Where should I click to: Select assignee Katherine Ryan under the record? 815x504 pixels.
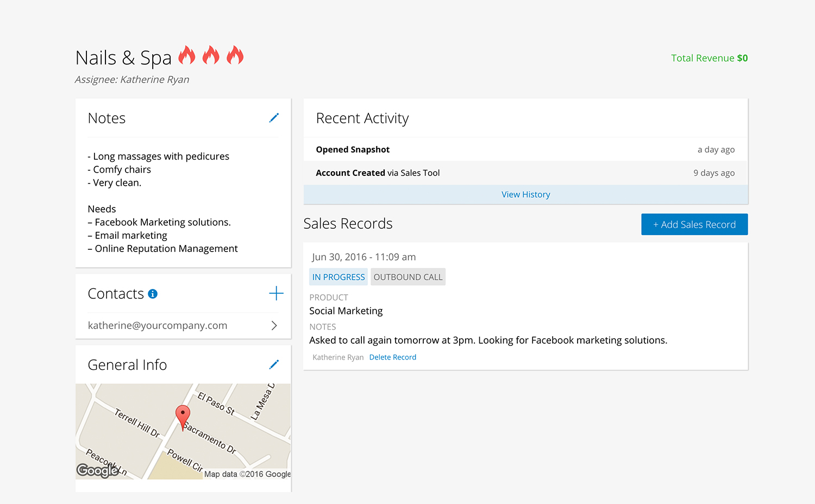pyautogui.click(x=337, y=357)
